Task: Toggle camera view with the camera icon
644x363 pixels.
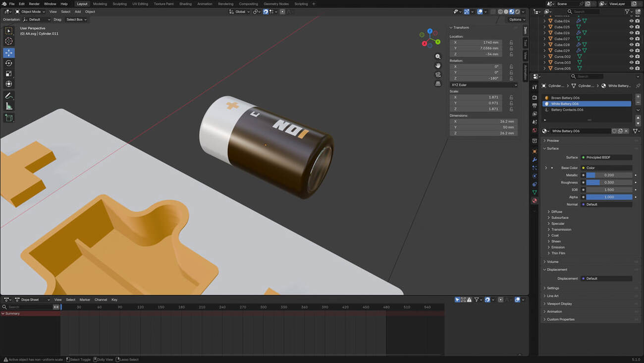Action: pyautogui.click(x=438, y=74)
